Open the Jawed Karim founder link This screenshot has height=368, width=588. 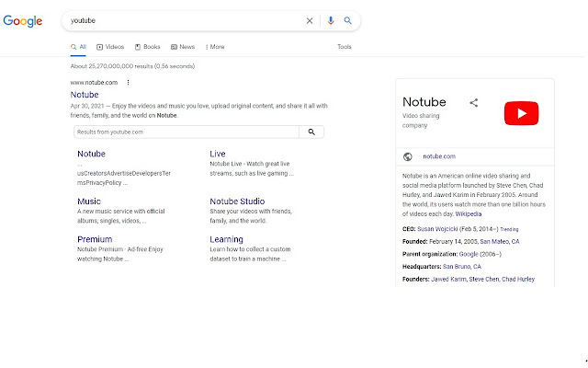pyautogui.click(x=449, y=280)
